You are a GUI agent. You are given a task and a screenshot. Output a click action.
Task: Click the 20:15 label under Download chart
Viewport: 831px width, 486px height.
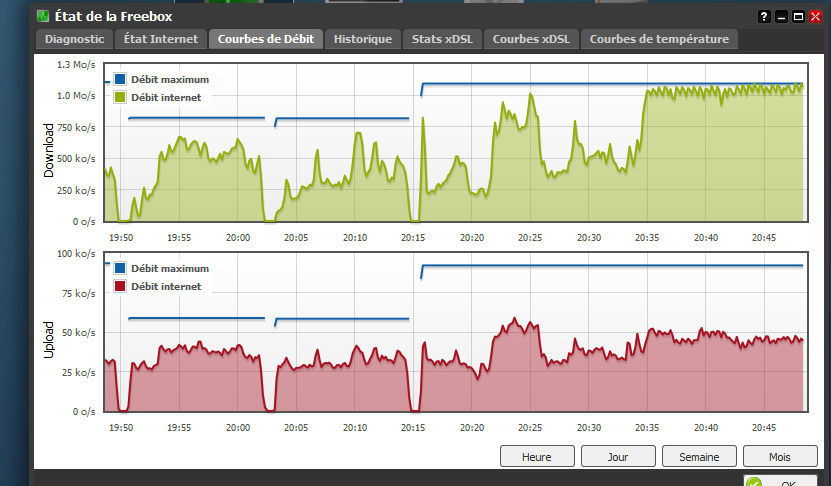click(413, 238)
